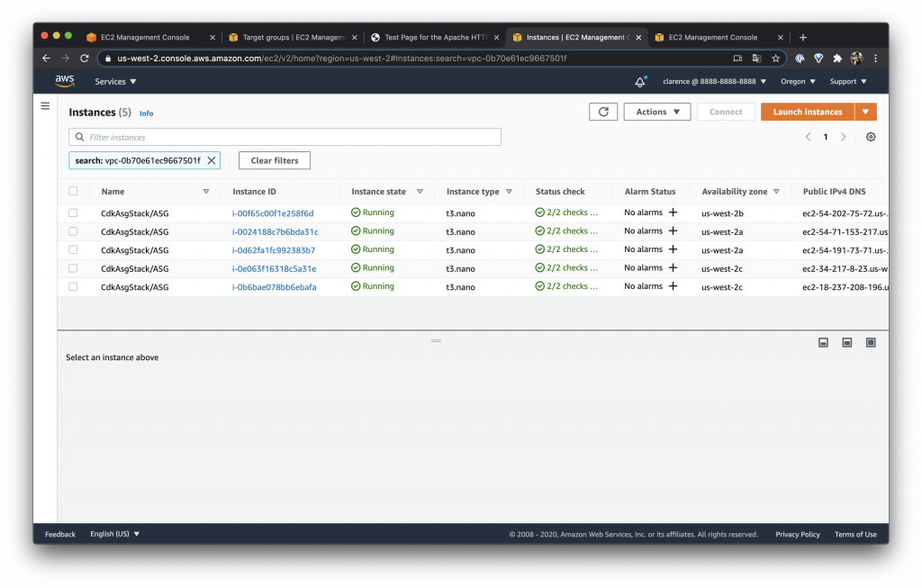Open table preferences gear icon
The image size is (922, 588).
[x=871, y=137]
